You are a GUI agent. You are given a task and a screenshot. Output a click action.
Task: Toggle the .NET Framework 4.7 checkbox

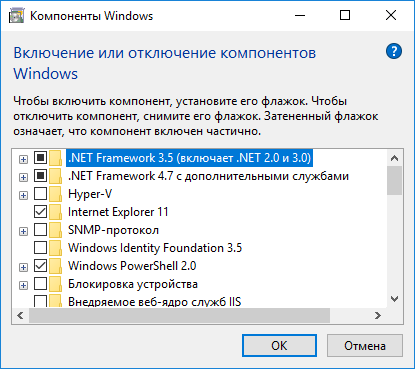[x=40, y=176]
